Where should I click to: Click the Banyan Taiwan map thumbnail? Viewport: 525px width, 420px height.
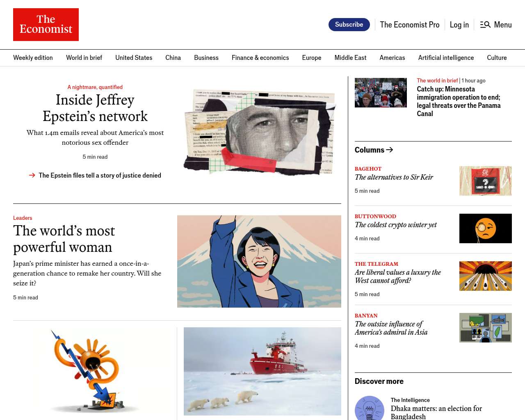pyautogui.click(x=486, y=328)
